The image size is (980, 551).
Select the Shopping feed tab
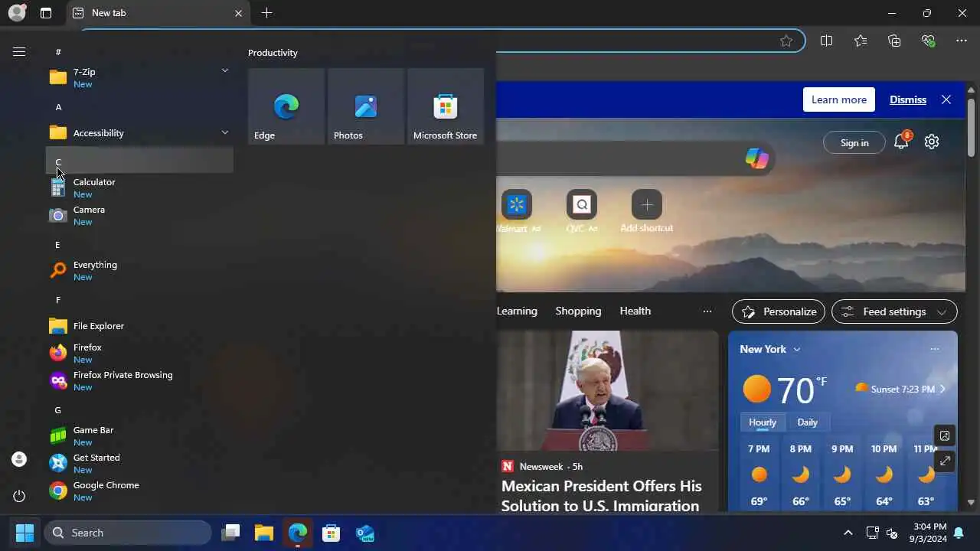(578, 311)
